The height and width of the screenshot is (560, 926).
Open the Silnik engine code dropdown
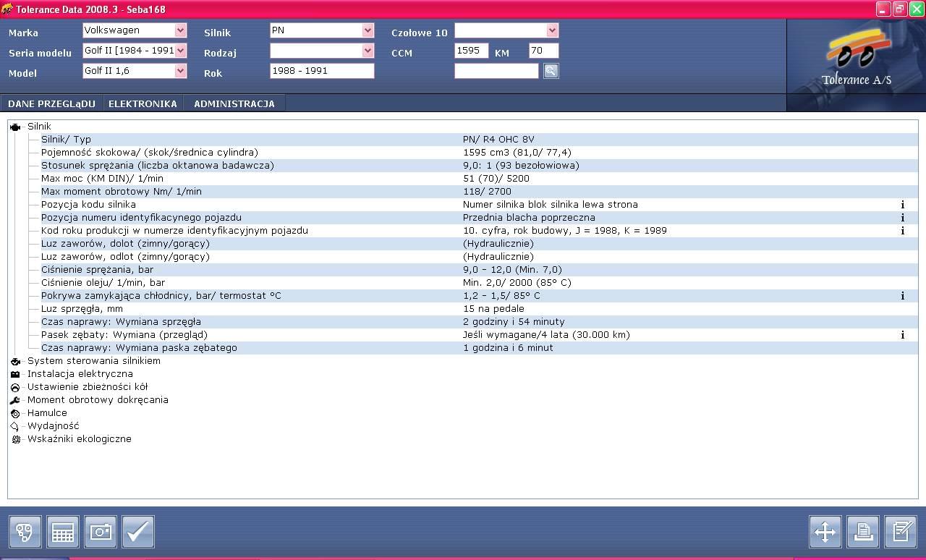click(368, 30)
